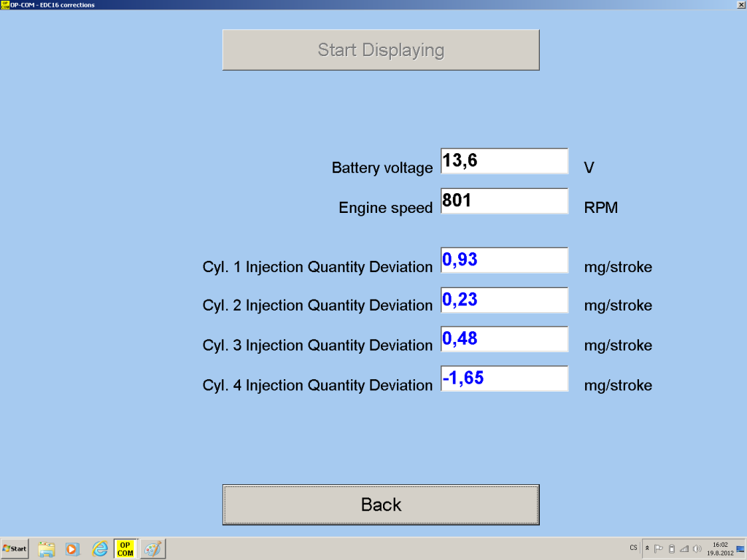Show hidden system tray icons
This screenshot has height=560, width=747.
(x=647, y=548)
